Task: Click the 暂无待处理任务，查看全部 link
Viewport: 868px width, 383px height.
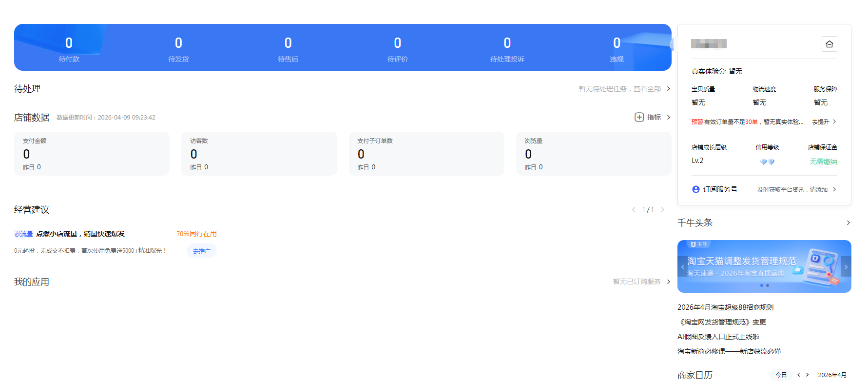Action: pos(620,89)
